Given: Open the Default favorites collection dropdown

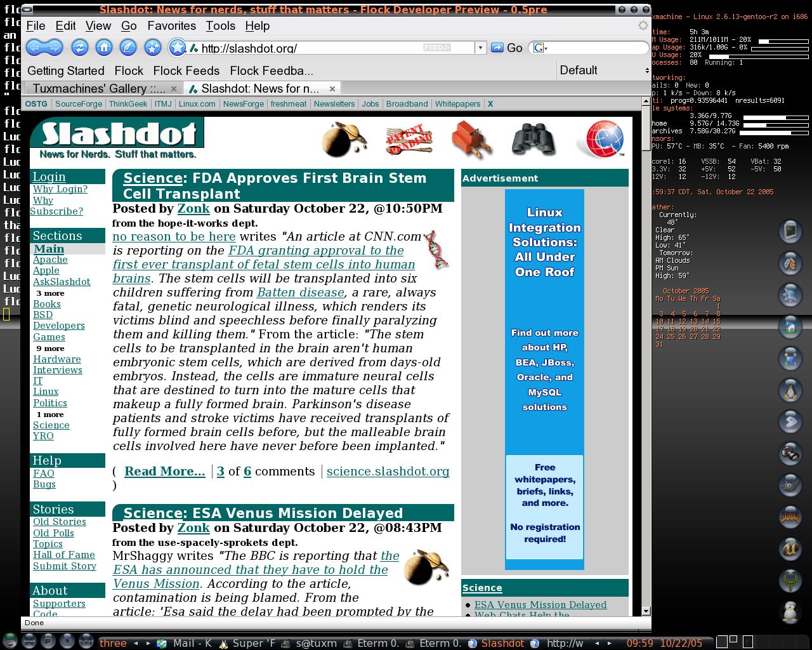Looking at the screenshot, I should (x=604, y=70).
